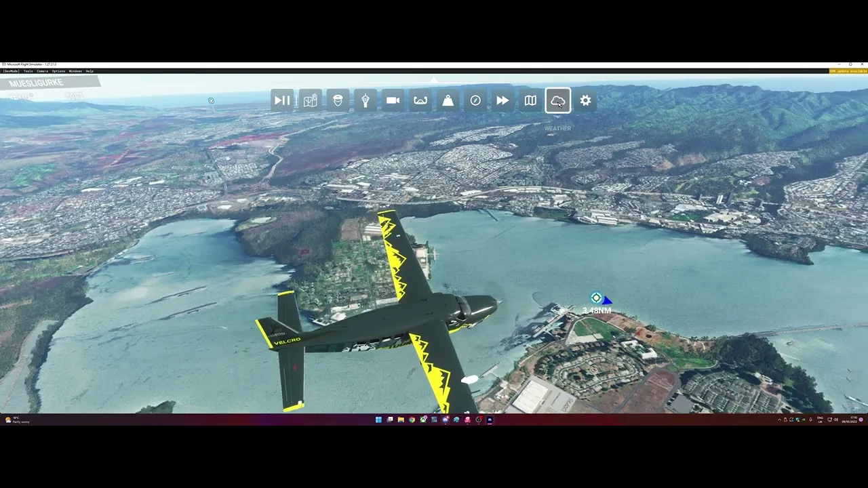The width and height of the screenshot is (868, 488).
Task: Open the folded map Objectives icon
Action: coord(530,101)
